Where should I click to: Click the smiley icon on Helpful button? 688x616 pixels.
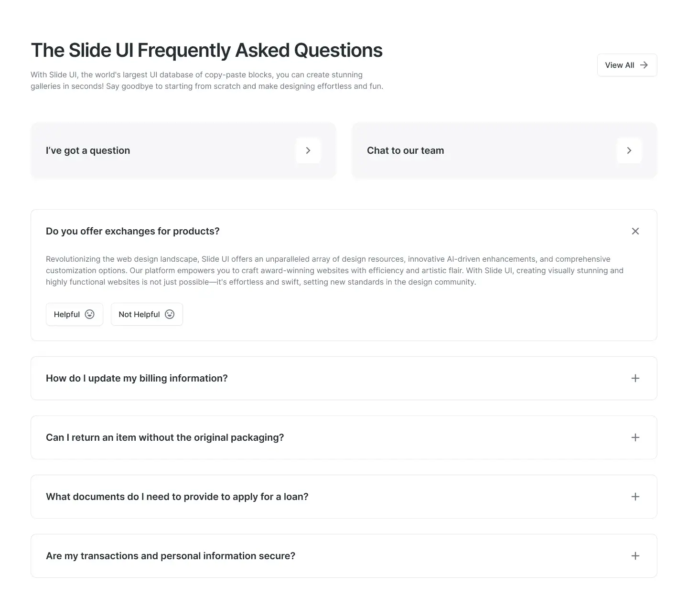(90, 314)
